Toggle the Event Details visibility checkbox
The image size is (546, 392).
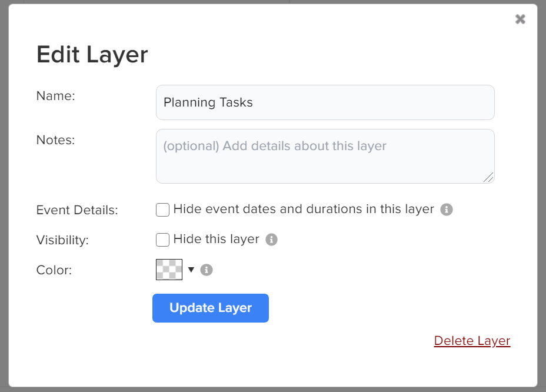162,210
